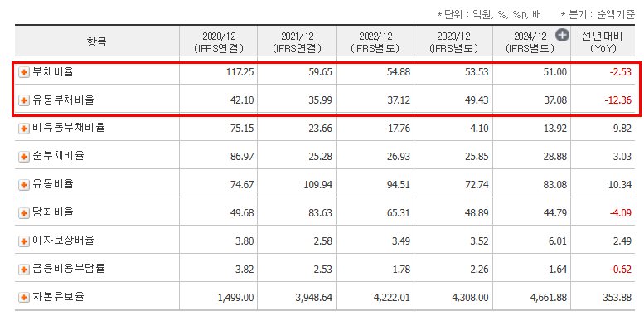Expand the 당좌비율 row plus icon
The image size is (644, 321).
pos(24,213)
